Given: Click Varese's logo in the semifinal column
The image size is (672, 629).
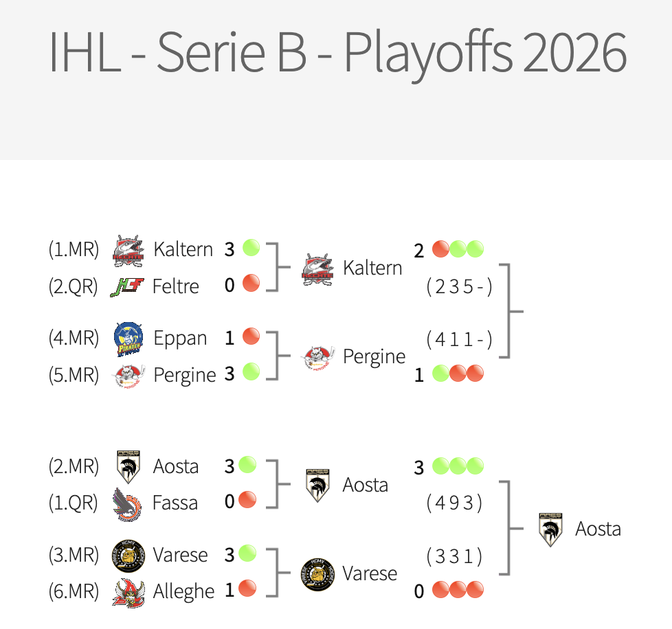Looking at the screenshot, I should [x=317, y=573].
